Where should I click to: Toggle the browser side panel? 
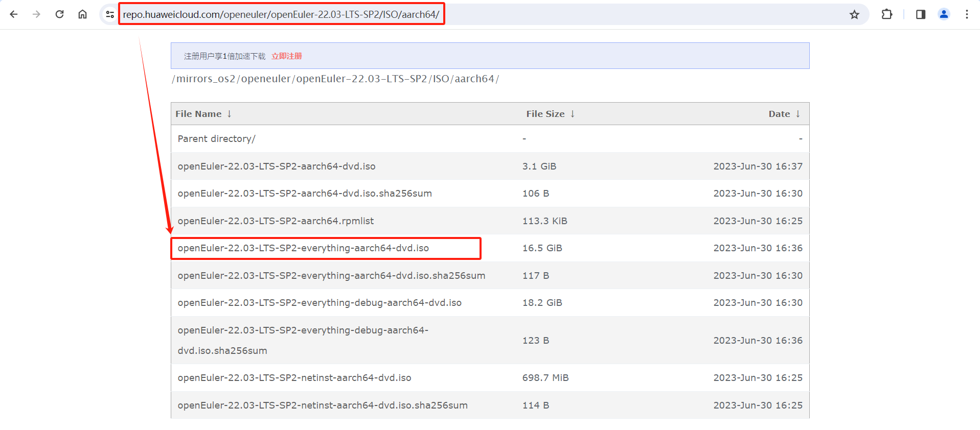921,14
